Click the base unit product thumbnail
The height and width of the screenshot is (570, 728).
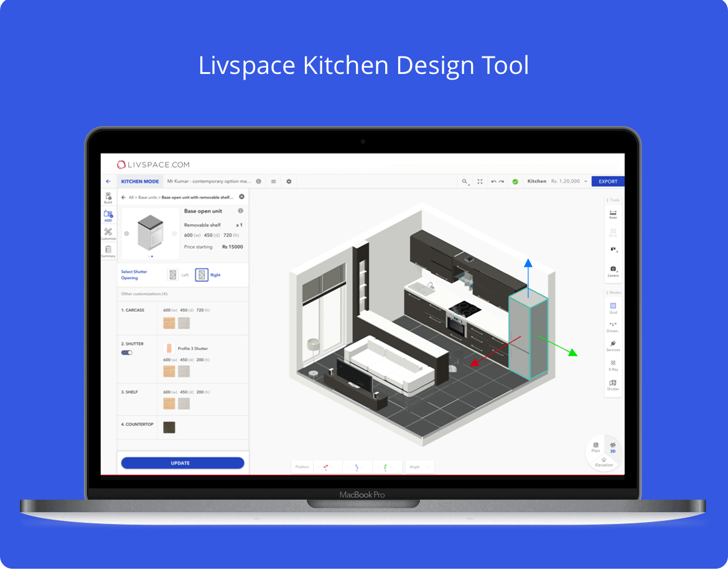pos(151,233)
